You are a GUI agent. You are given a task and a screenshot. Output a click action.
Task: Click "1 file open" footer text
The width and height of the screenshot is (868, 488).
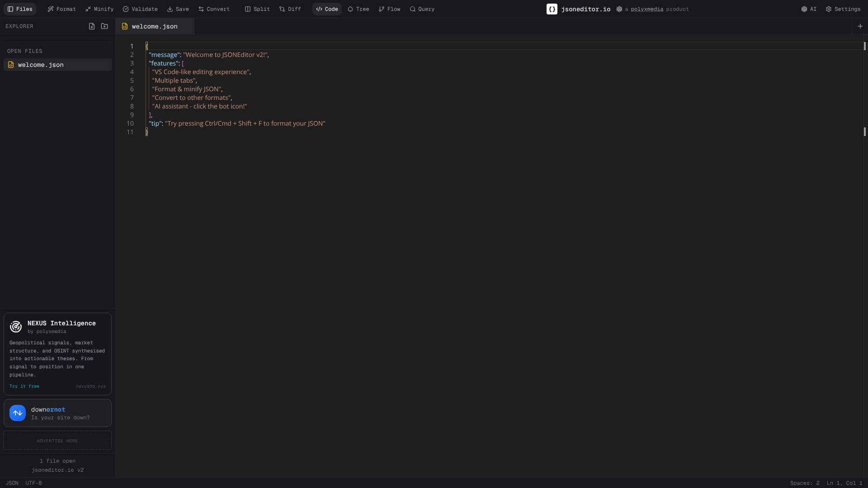click(57, 461)
